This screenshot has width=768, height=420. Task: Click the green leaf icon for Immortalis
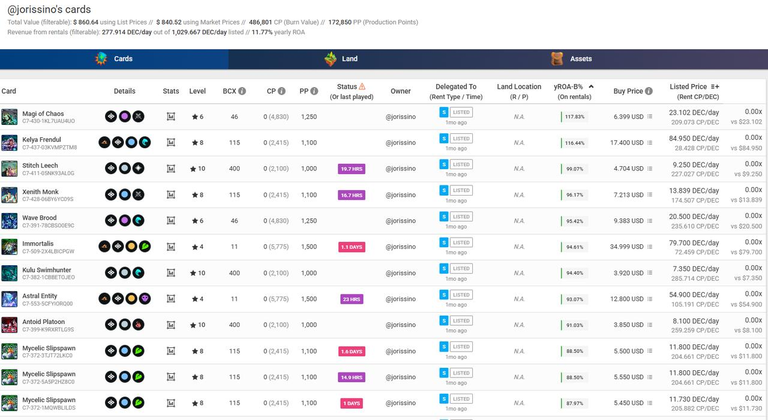145,247
